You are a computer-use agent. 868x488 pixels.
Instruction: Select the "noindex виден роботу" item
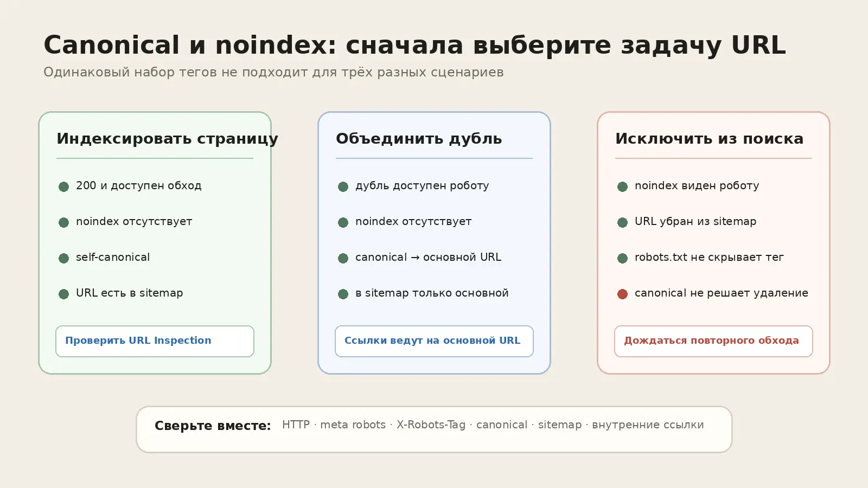[688, 186]
